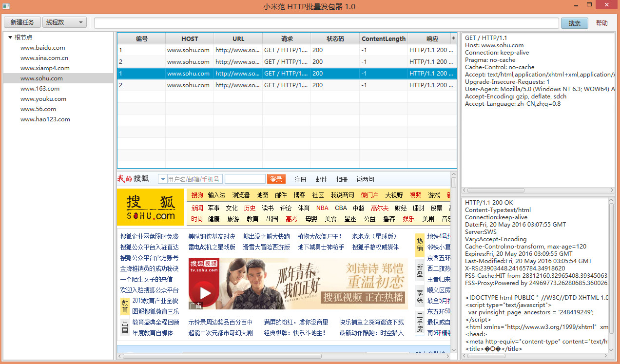Focus the 用户名/邮箱/手机号 field

(x=194, y=179)
